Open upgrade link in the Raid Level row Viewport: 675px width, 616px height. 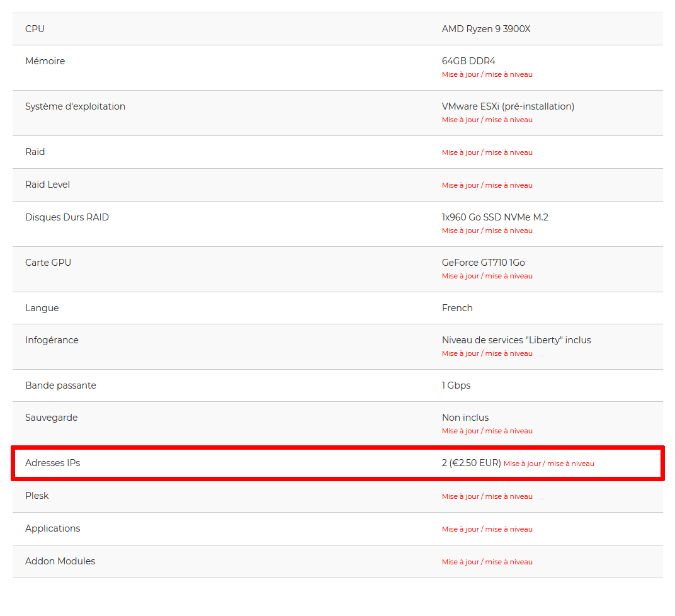click(x=487, y=185)
